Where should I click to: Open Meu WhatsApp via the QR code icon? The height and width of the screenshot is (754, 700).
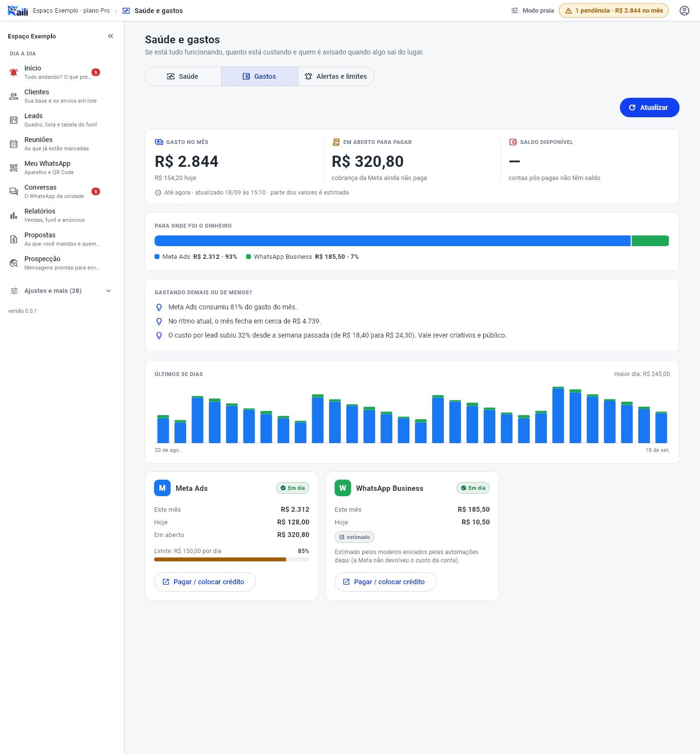click(x=14, y=168)
